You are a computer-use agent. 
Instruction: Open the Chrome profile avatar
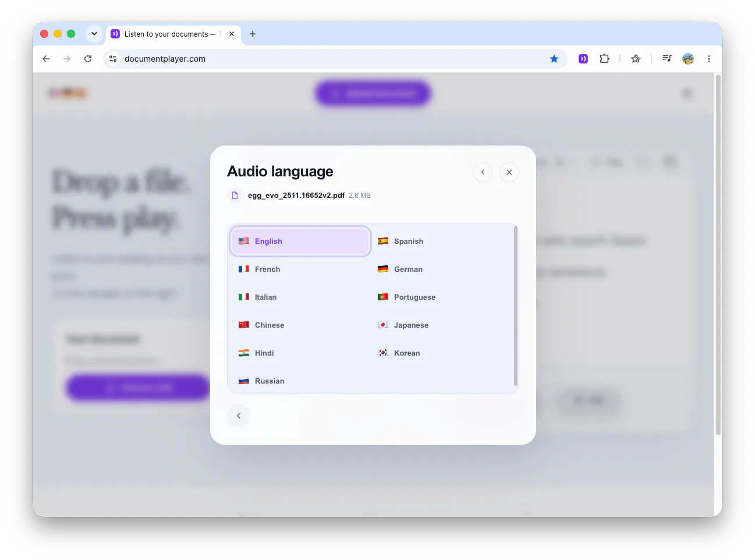688,59
